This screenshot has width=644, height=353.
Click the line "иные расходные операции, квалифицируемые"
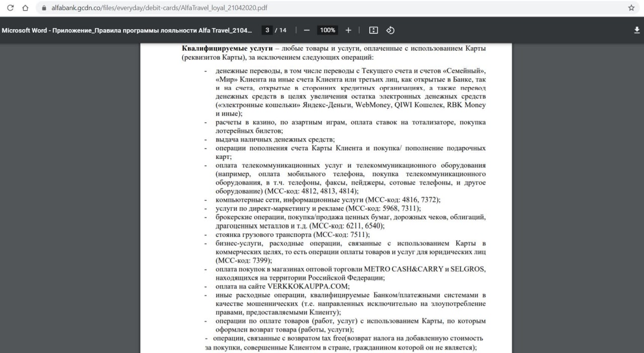[350, 295]
